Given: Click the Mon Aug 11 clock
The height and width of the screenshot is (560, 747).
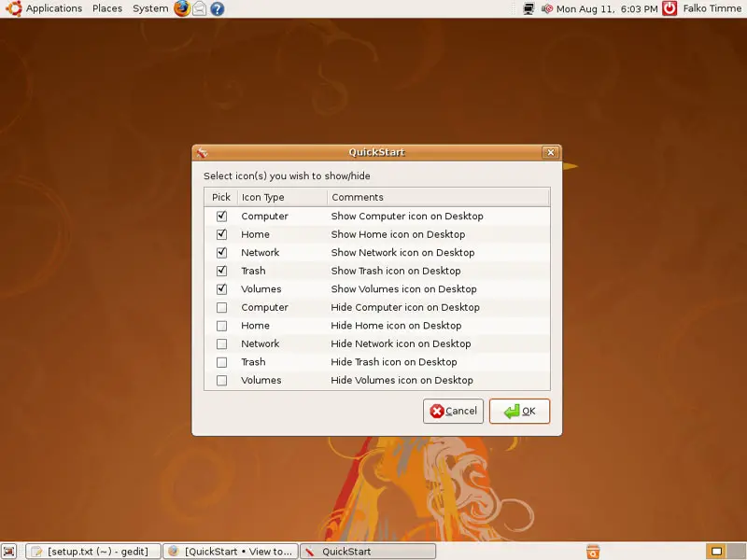Looking at the screenshot, I should (x=607, y=8).
